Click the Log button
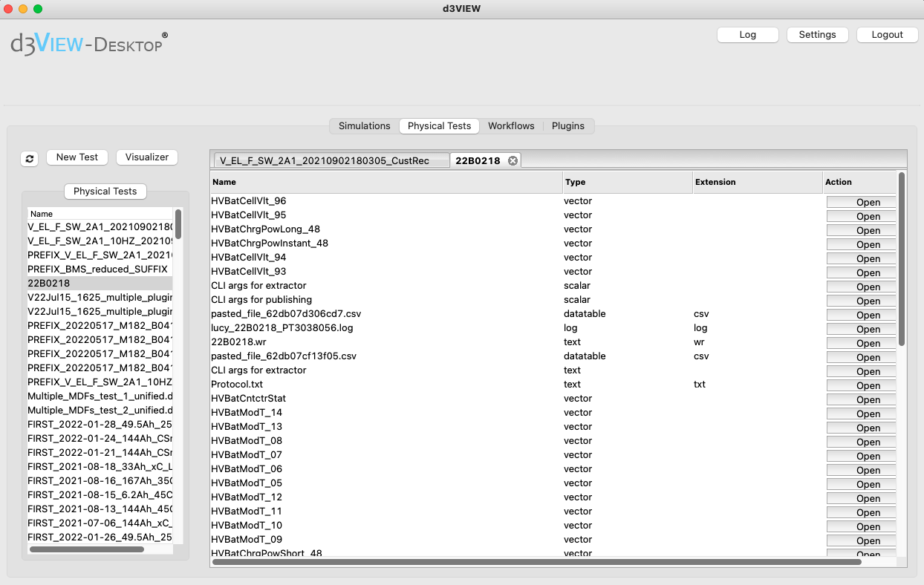Viewport: 924px width, 585px height. click(748, 35)
